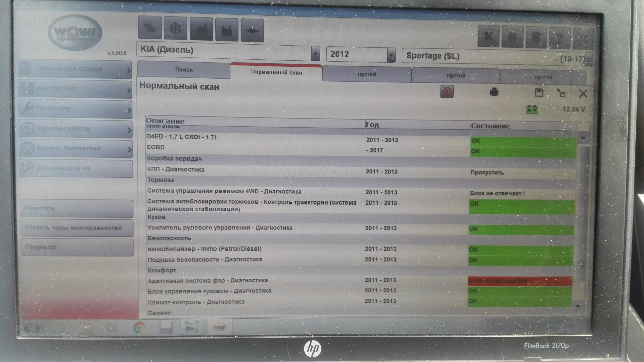Expand the Диагностика sidebar menu
The width and height of the screenshot is (644, 362).
click(x=75, y=89)
